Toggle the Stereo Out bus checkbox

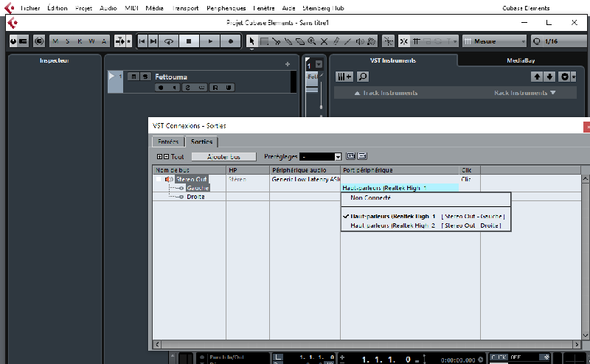(159, 179)
